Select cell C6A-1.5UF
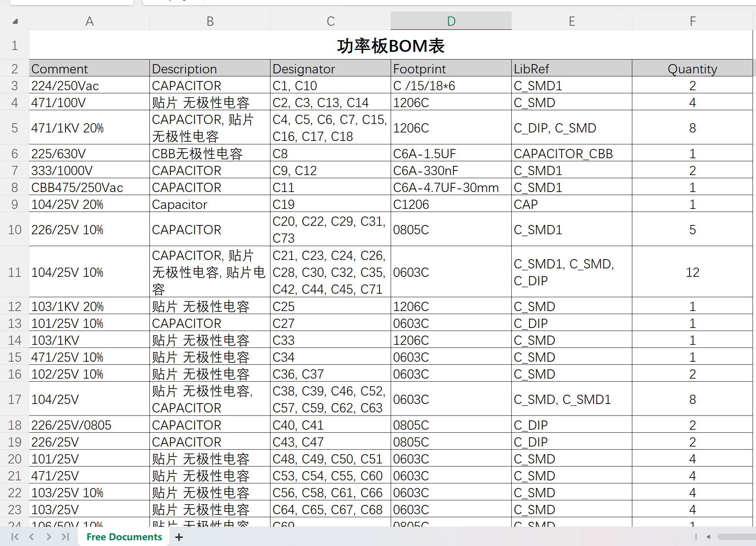 tap(451, 153)
